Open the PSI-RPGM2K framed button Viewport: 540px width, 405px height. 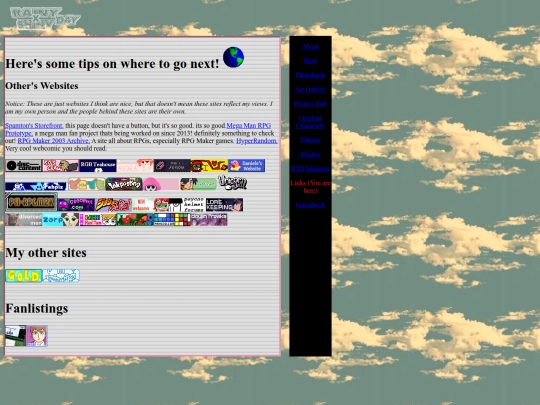pos(31,202)
